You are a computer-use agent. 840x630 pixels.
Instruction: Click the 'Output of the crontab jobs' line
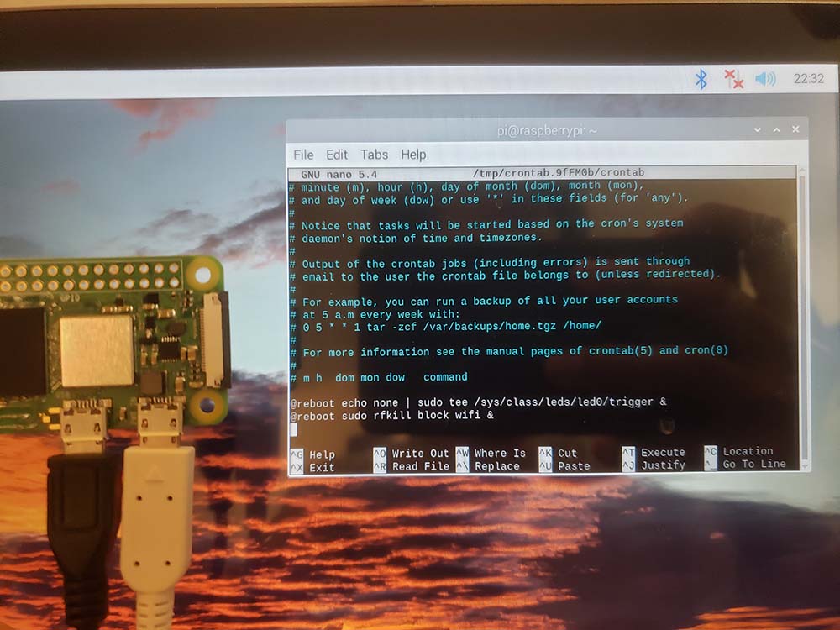pos(491,262)
